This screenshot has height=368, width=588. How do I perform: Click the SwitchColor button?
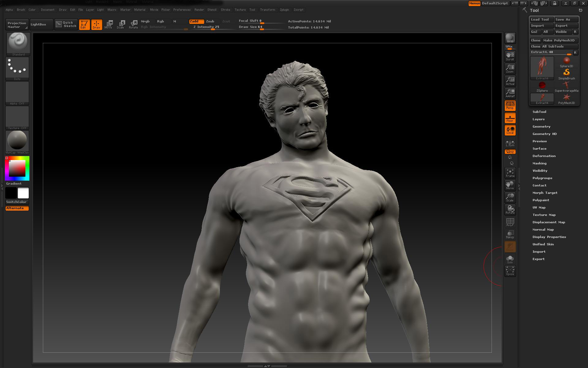click(17, 202)
